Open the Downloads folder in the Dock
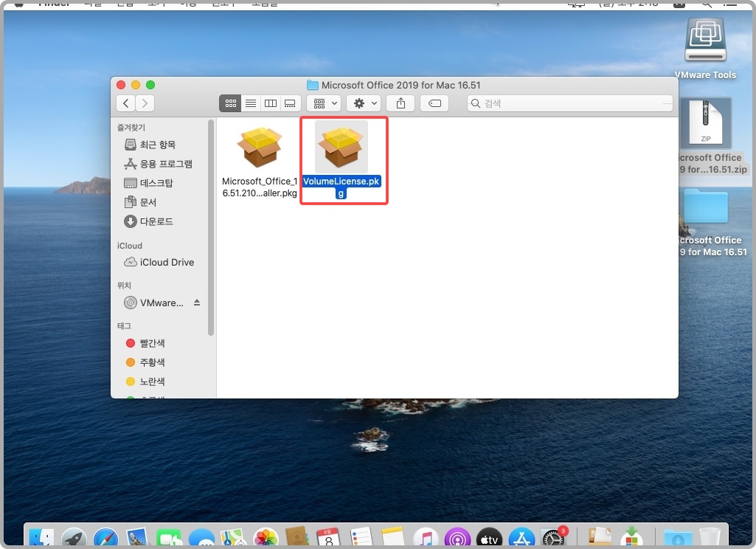 (x=677, y=538)
